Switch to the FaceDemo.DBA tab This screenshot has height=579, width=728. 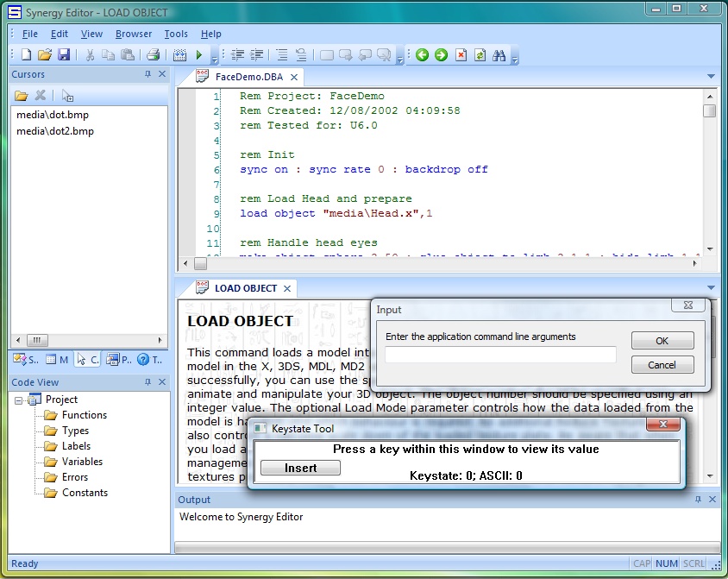pos(249,77)
